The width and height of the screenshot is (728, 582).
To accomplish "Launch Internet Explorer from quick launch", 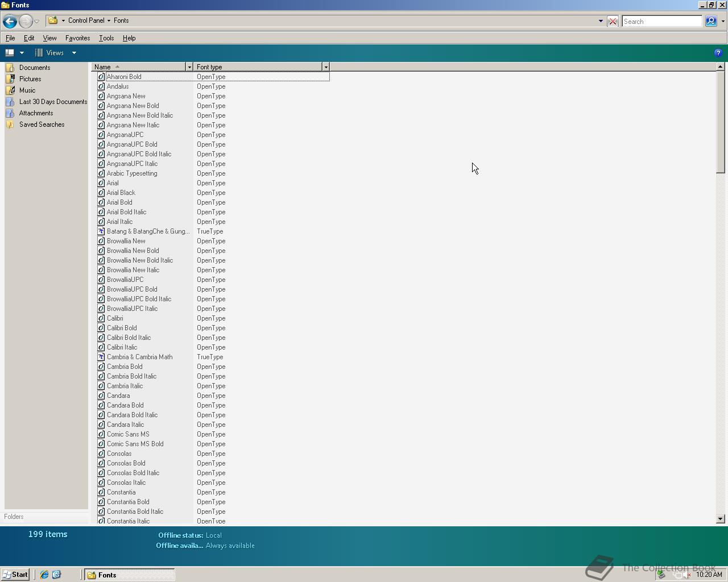I will [x=44, y=575].
